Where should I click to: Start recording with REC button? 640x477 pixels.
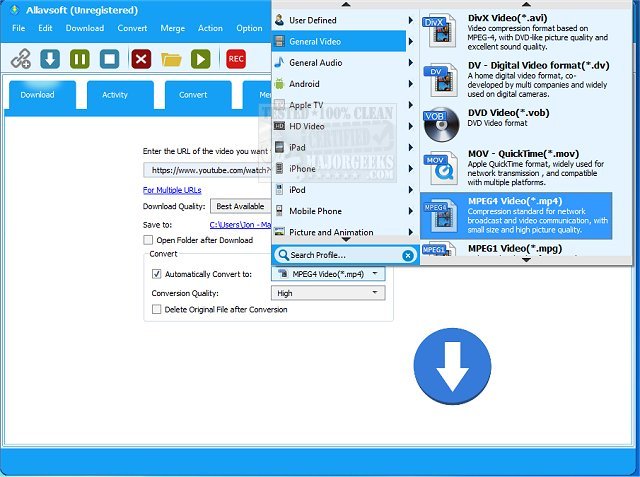tap(236, 59)
